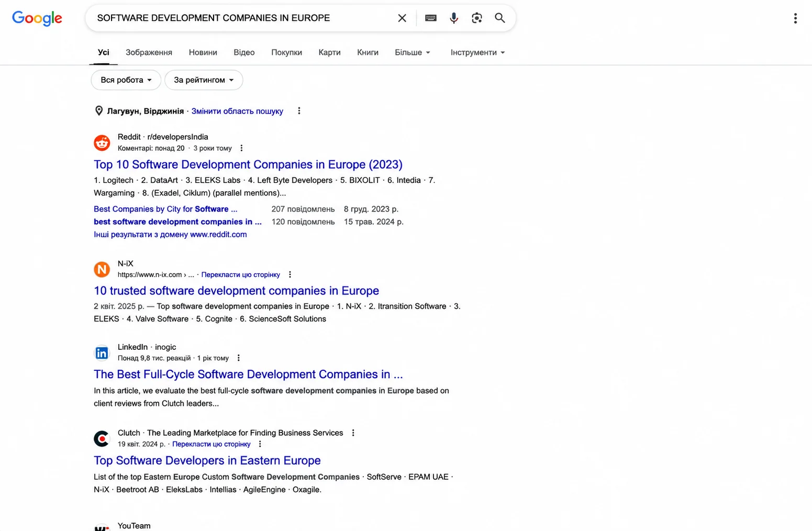Open Google Lens image search
Image resolution: width=812 pixels, height=531 pixels.
pyautogui.click(x=477, y=18)
